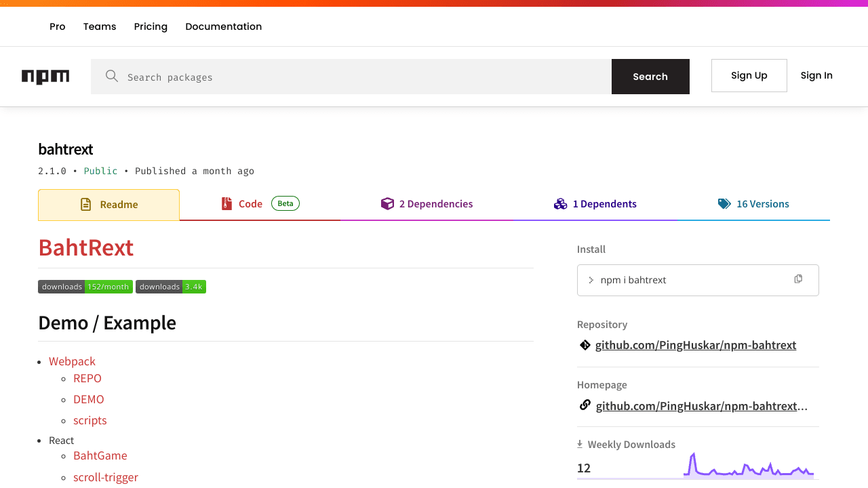Go to Documentation in top navigation
Screen dimensions: 868x488
point(223,26)
